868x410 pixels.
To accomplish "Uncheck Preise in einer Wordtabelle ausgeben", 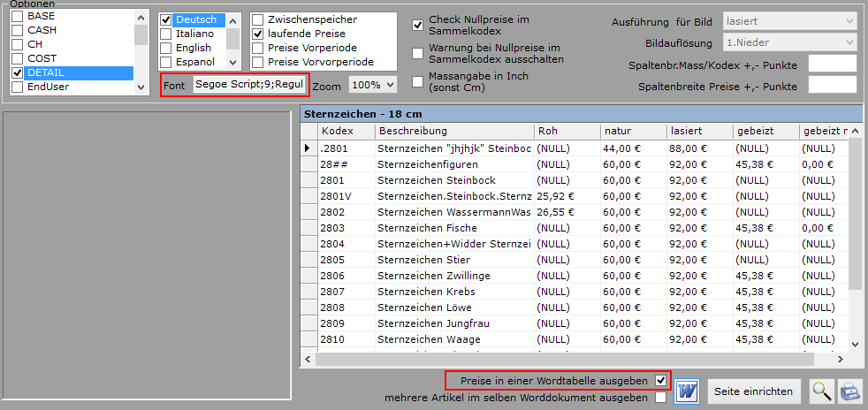I will pyautogui.click(x=661, y=380).
